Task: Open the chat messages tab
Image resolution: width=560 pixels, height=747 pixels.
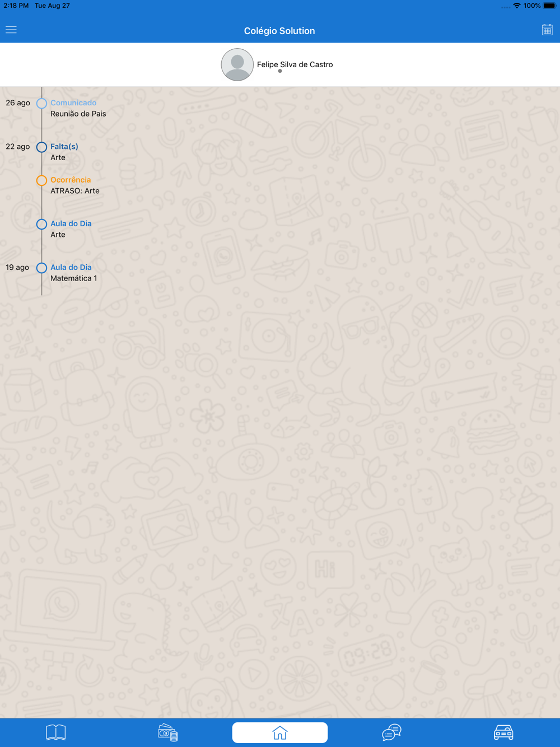Action: [392, 732]
